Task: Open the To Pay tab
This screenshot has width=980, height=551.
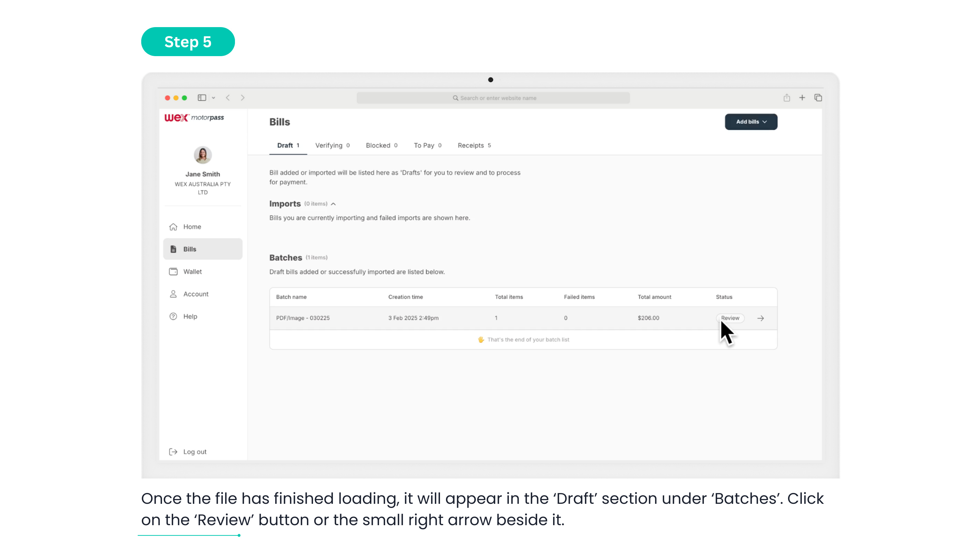Action: click(x=427, y=145)
